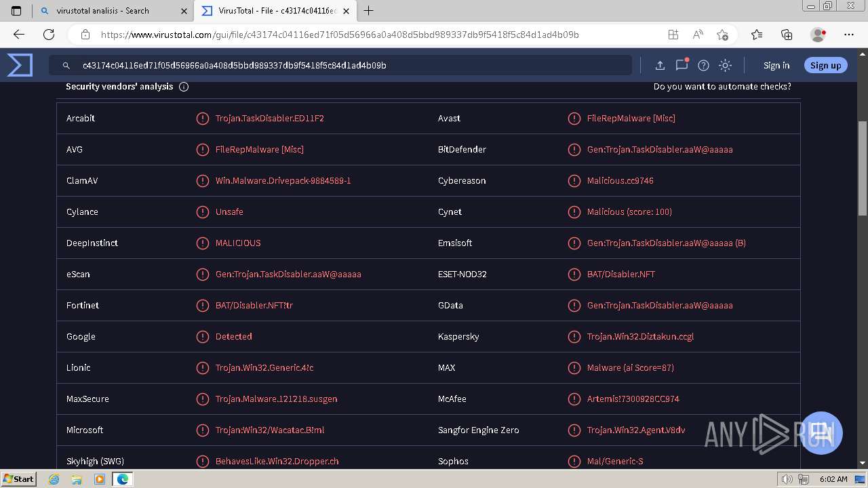
Task: Click the warning icon in Microsoft row
Action: point(202,430)
